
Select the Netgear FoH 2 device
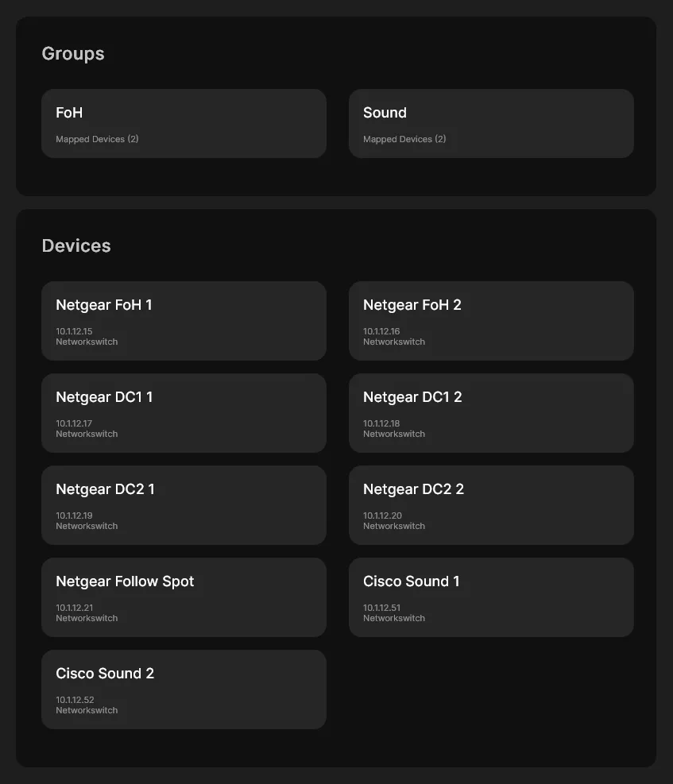(491, 320)
